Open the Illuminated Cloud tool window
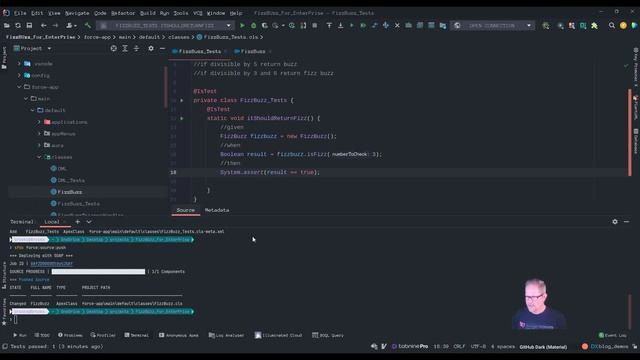 tap(278, 335)
